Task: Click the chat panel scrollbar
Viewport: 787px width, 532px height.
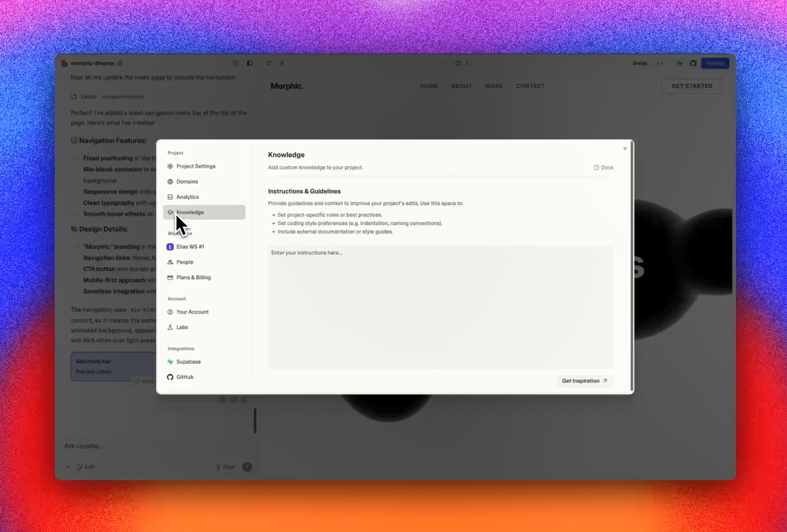Action: pyautogui.click(x=255, y=421)
